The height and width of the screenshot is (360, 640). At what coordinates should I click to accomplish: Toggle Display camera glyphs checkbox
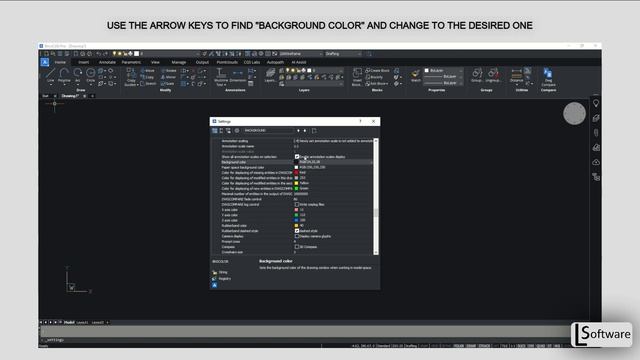tap(297, 236)
